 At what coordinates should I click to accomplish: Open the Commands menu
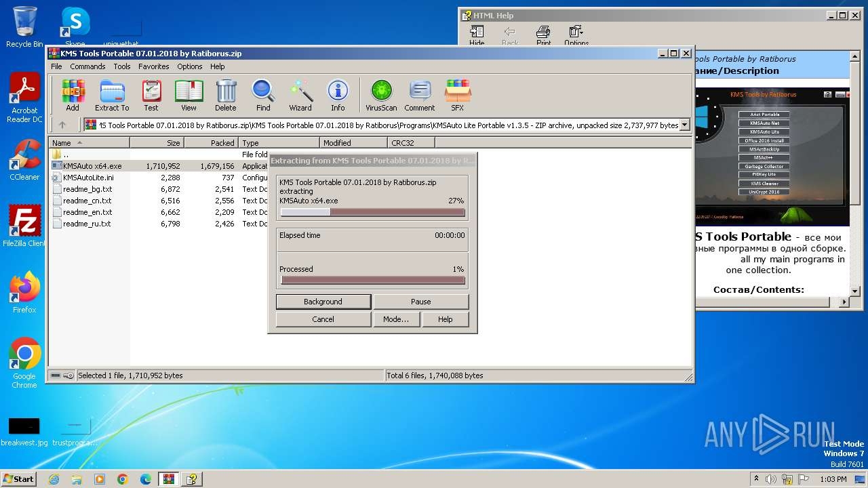87,66
